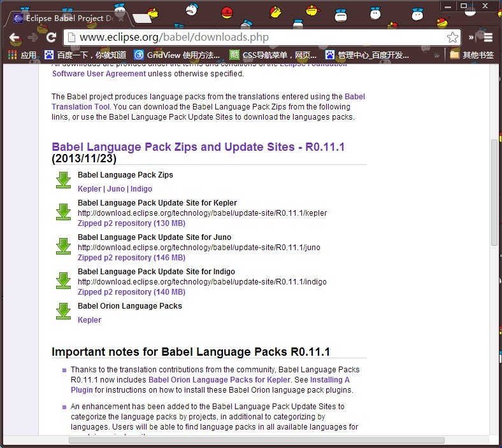Open the Software User Agreement link

tap(99, 74)
